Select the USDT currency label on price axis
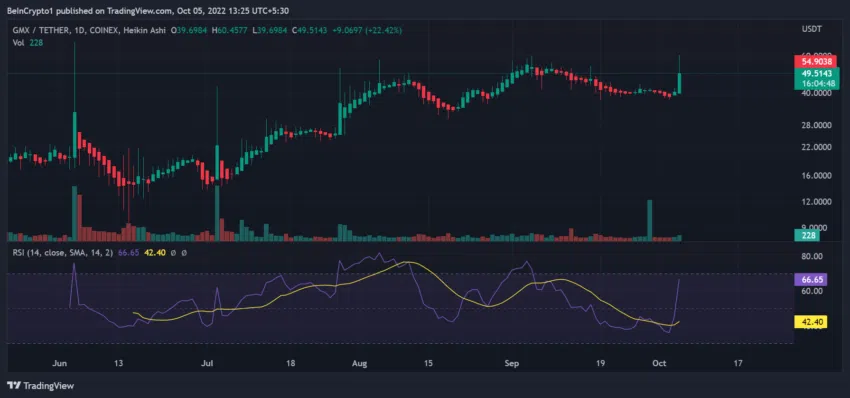 811,29
